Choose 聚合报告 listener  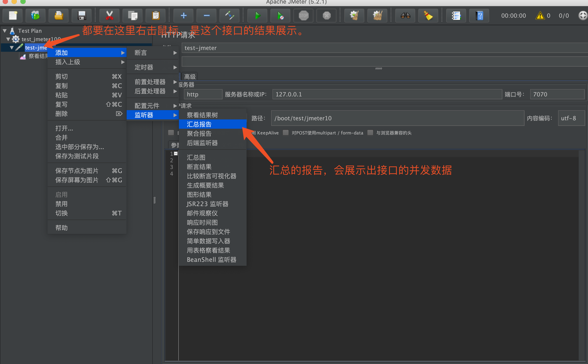pos(213,134)
